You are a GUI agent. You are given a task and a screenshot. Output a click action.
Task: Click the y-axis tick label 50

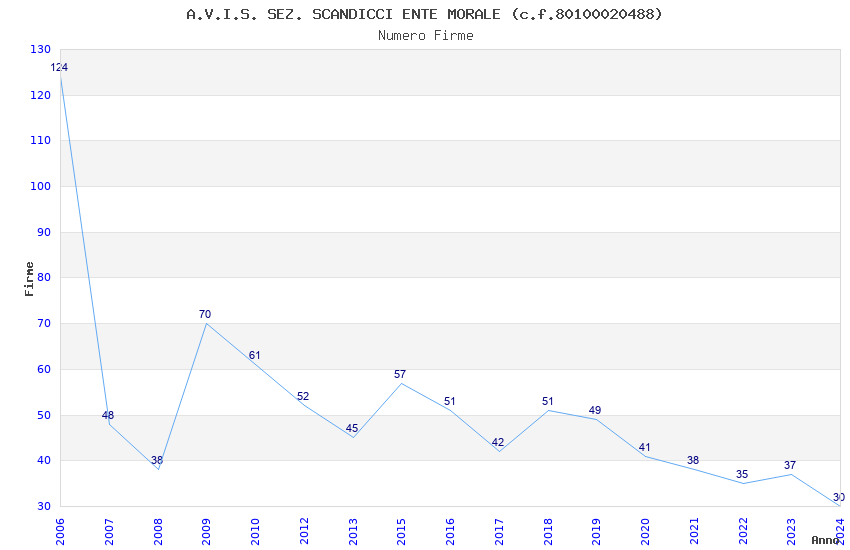click(44, 416)
